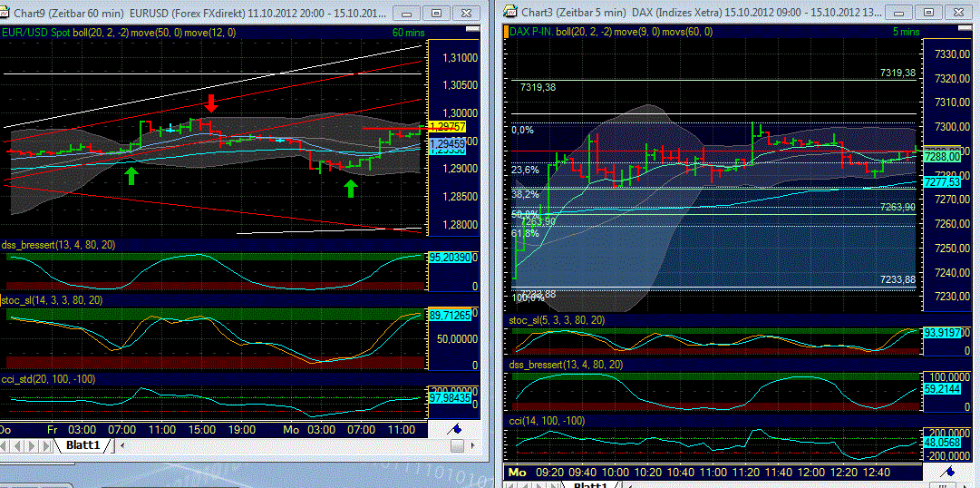Close the Chart3 window
The image size is (980, 488).
(960, 12)
